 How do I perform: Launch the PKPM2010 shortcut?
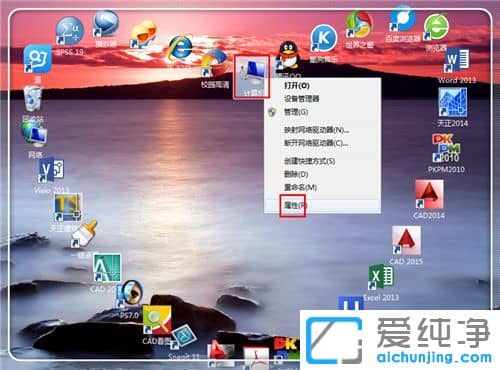click(x=446, y=148)
